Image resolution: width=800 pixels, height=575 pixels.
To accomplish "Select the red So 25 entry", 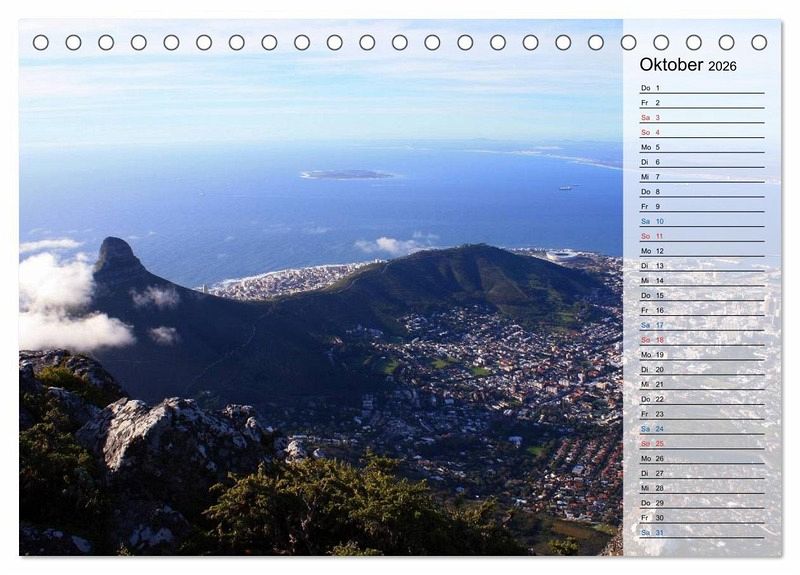I will pos(701,443).
